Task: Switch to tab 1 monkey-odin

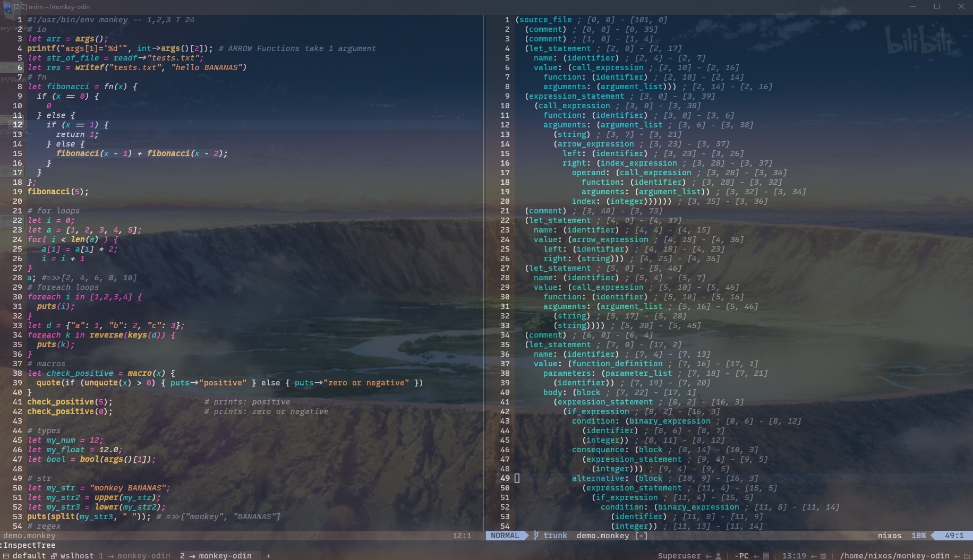Action: tap(134, 556)
